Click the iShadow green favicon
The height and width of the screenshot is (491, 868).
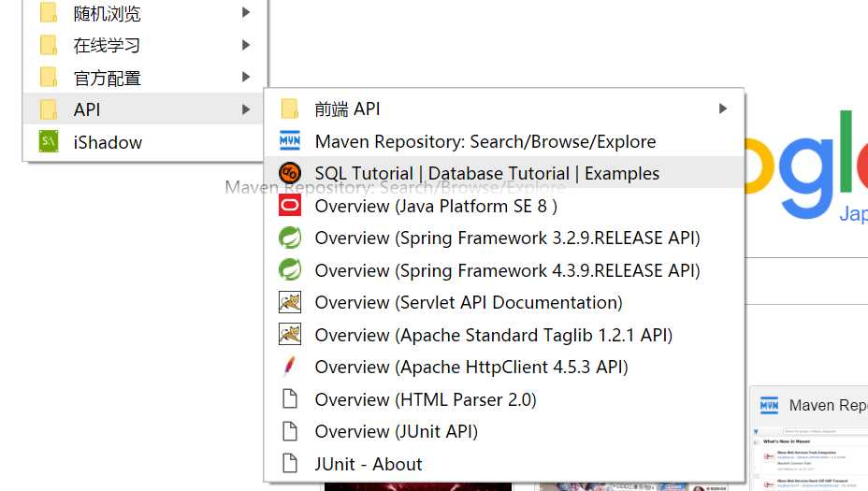[x=48, y=142]
